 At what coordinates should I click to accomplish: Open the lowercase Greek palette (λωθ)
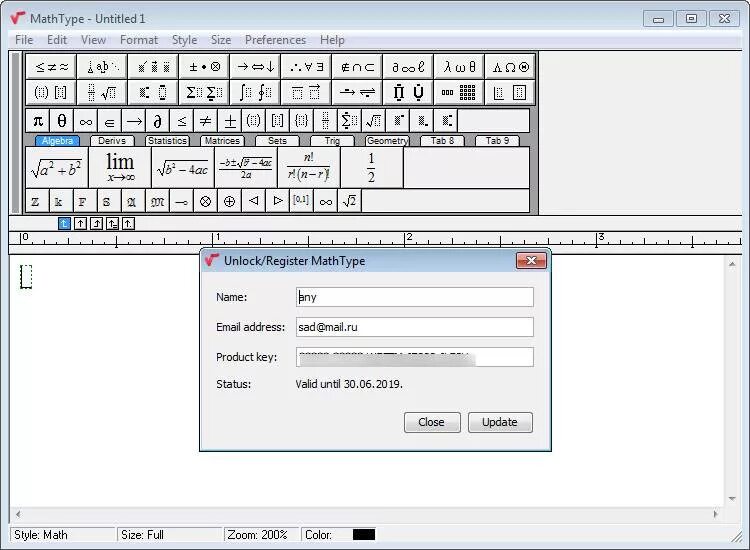tap(459, 66)
